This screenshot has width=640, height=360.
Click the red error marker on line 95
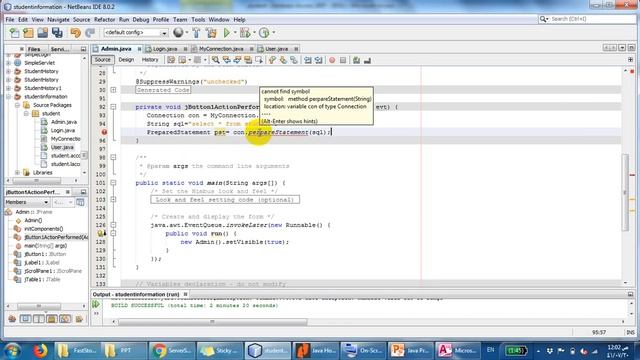tap(104, 132)
